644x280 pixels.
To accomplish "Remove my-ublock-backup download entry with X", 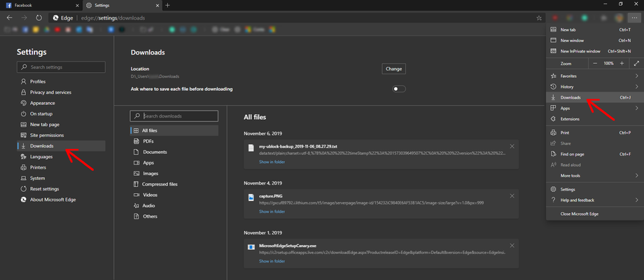I will pyautogui.click(x=512, y=146).
